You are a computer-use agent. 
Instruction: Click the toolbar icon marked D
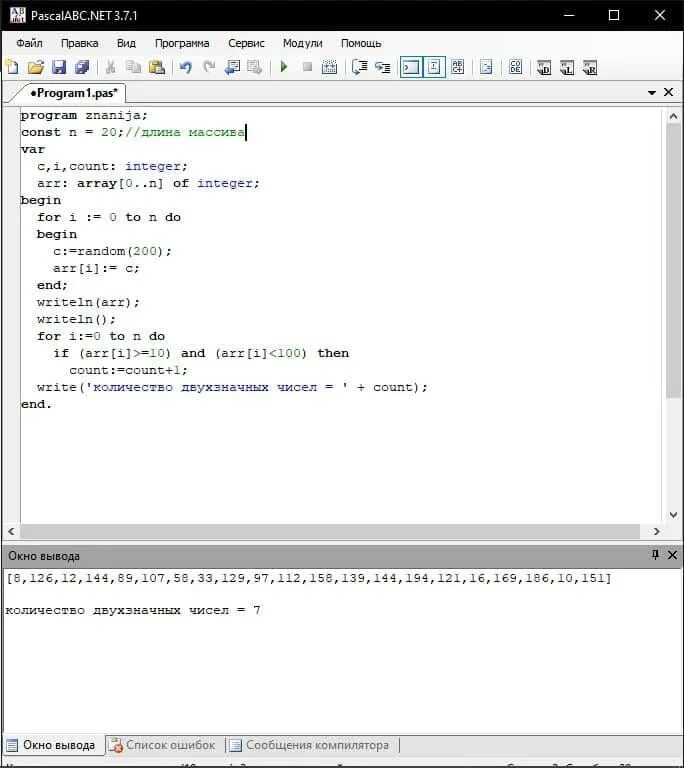pyautogui.click(x=544, y=67)
